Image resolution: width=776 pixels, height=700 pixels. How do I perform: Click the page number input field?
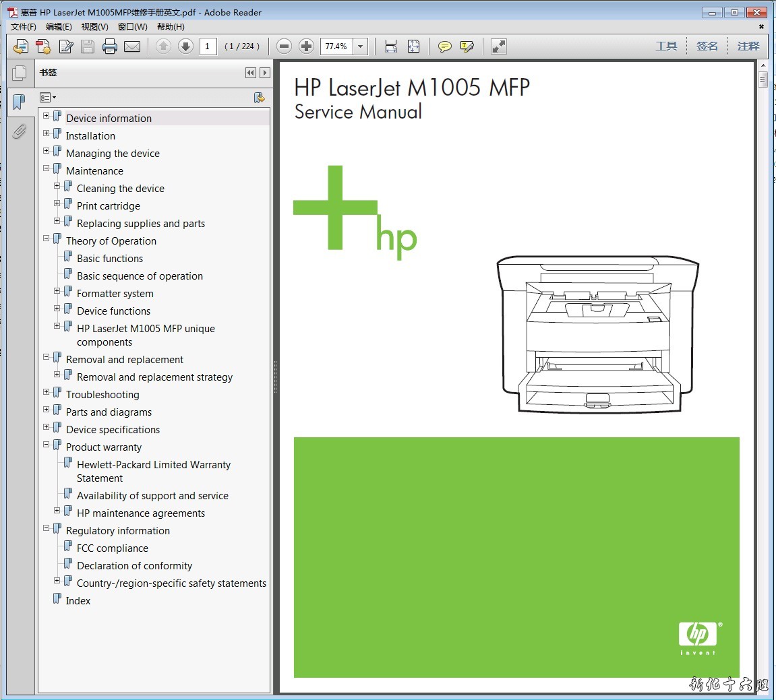pyautogui.click(x=208, y=46)
